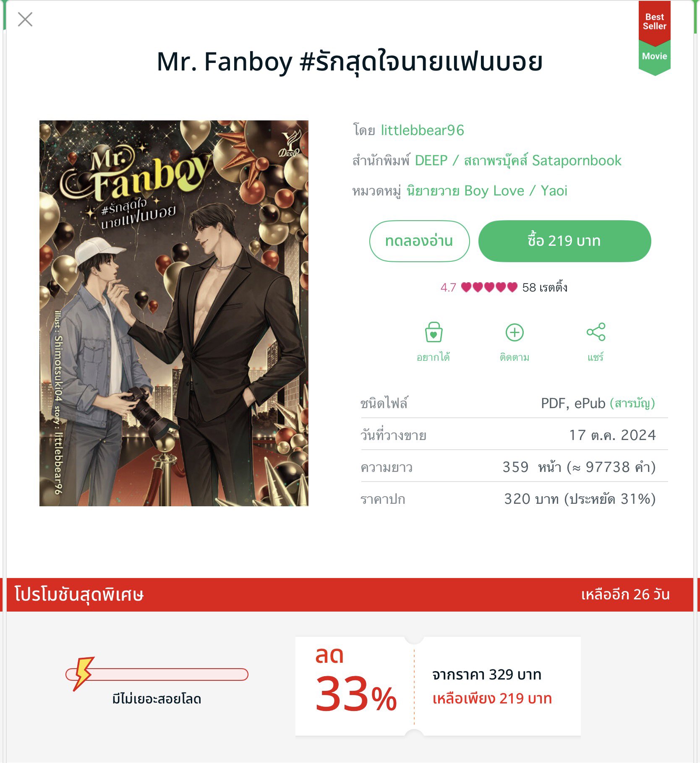Open สถาพรบุ๊คส์ Satapornbook publisher link
Viewport: 700px width, 763px height.
(542, 161)
